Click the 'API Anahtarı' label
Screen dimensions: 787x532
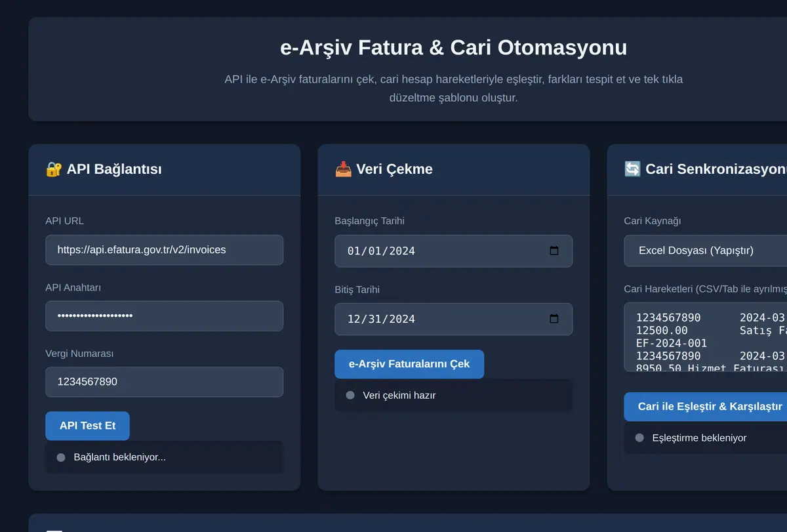click(73, 287)
